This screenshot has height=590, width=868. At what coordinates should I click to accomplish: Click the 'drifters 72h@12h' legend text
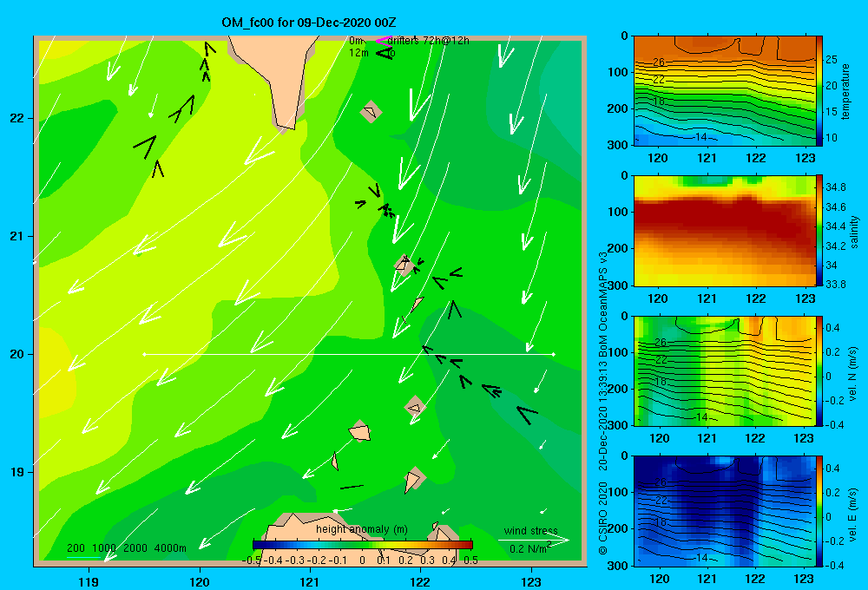pos(429,41)
